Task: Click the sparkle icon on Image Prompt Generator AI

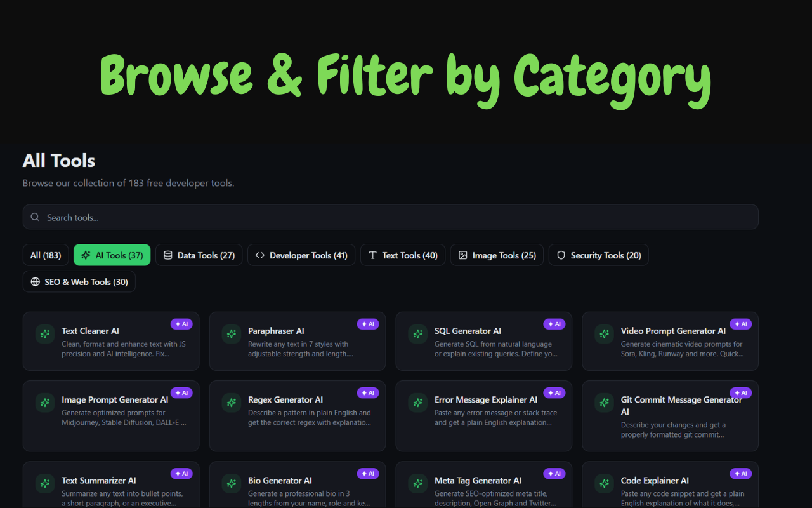Action: coord(44,403)
